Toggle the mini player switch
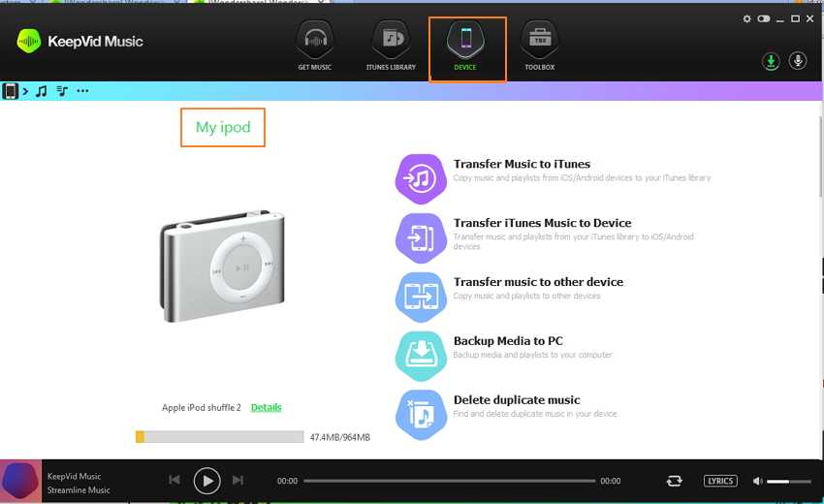The image size is (824, 504). 764,19
